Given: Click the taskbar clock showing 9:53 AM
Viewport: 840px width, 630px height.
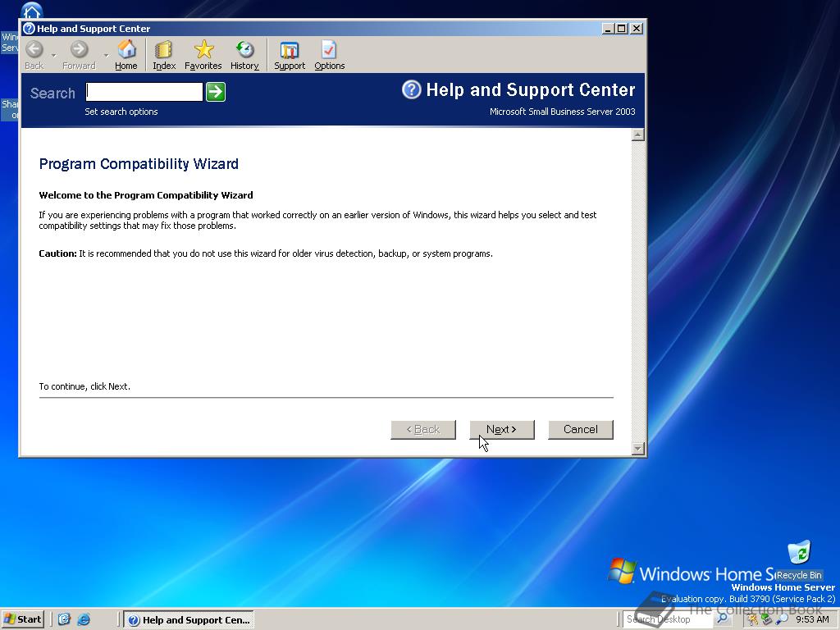Looking at the screenshot, I should coord(812,619).
